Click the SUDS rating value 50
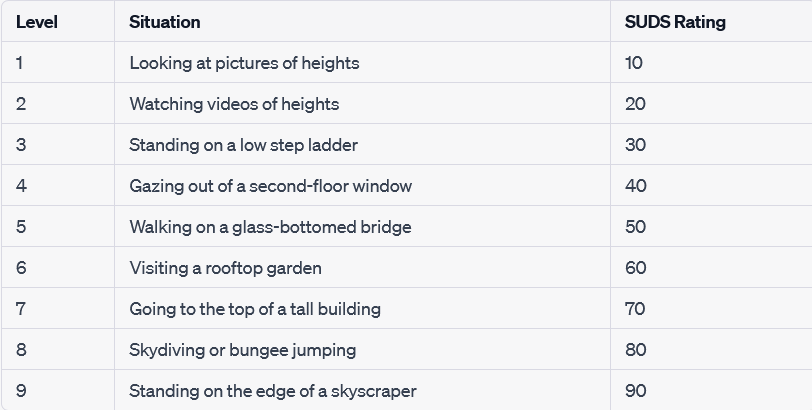 [x=635, y=227]
